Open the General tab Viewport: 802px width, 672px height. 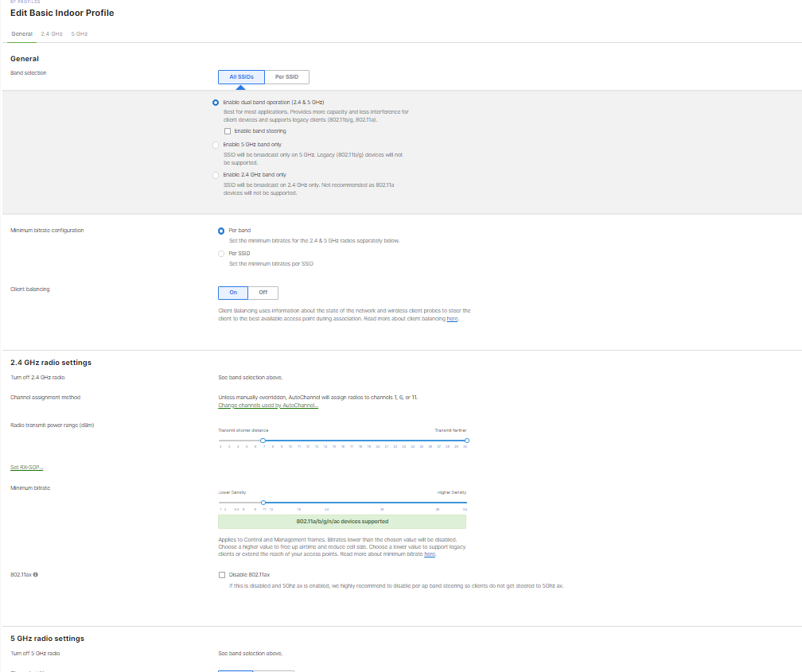21,34
